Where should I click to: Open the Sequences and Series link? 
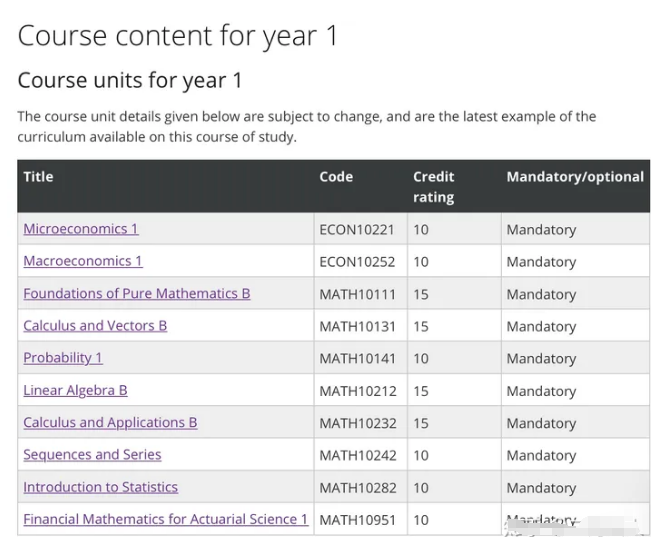click(92, 455)
